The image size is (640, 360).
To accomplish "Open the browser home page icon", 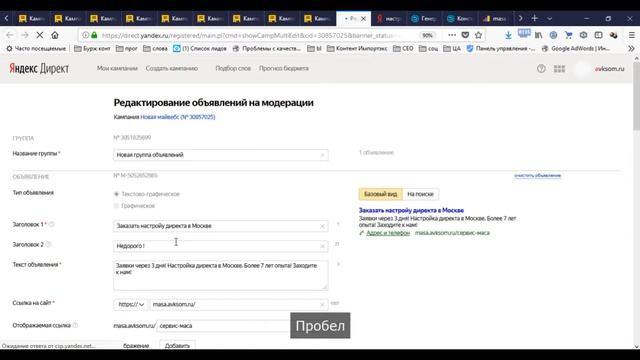I will [x=55, y=35].
